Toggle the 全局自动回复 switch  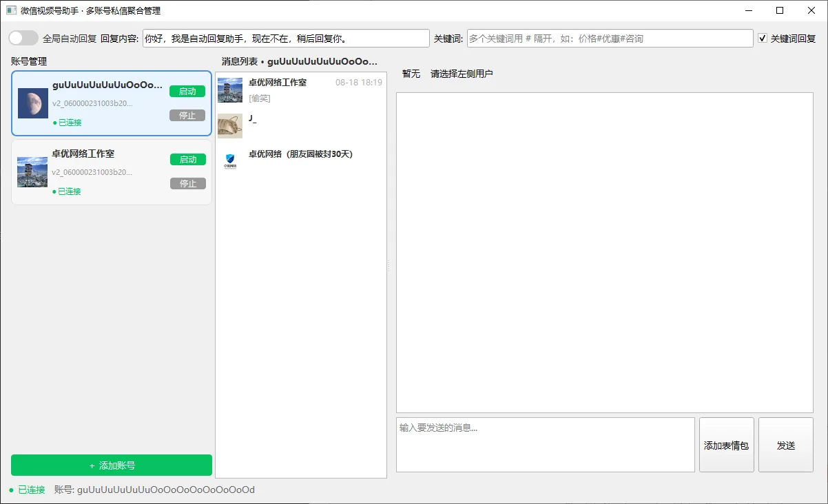[x=23, y=39]
